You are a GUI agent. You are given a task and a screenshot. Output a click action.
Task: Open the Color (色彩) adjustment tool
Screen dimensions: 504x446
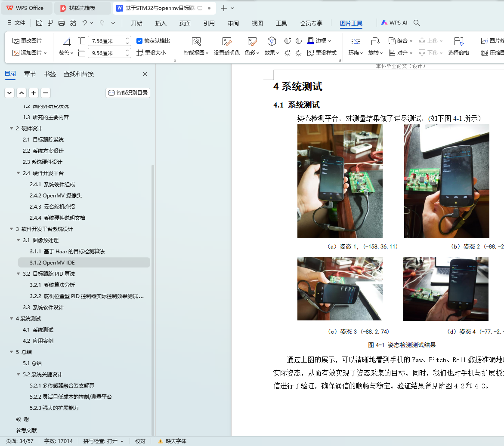tap(252, 46)
